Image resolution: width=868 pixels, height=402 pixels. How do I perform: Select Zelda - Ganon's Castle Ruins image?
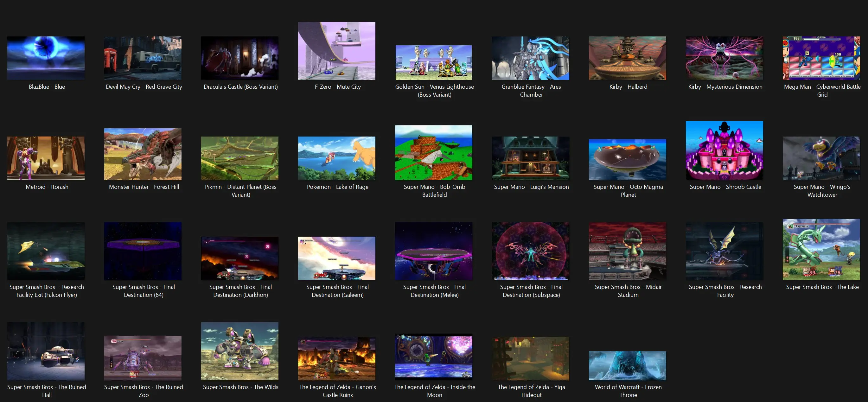tap(337, 358)
